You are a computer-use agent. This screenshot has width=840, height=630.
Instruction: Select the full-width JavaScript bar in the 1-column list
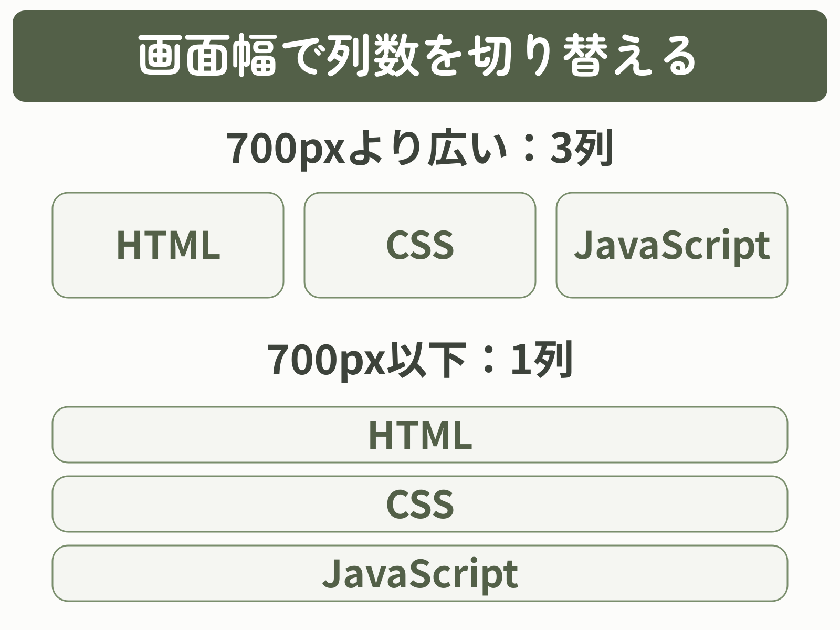(x=420, y=573)
